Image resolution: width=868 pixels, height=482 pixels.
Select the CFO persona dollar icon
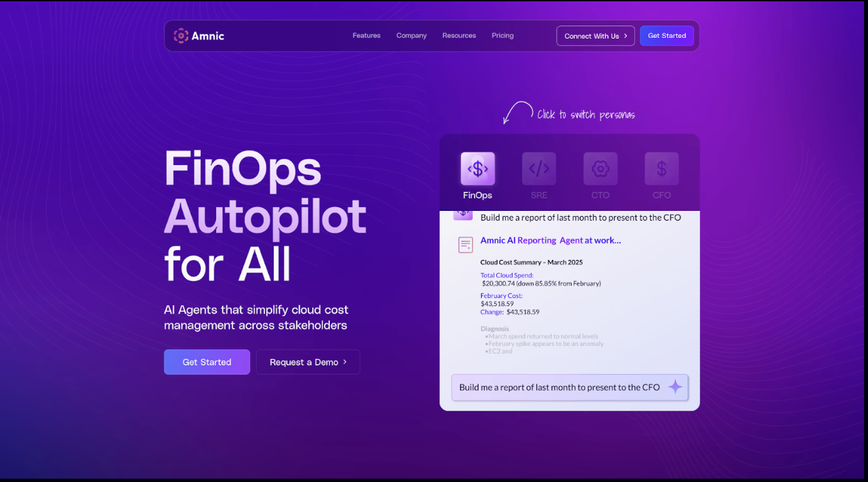pos(662,169)
